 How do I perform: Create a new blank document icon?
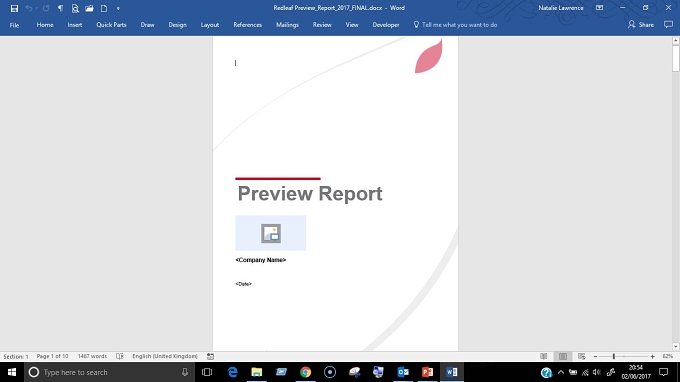click(104, 8)
